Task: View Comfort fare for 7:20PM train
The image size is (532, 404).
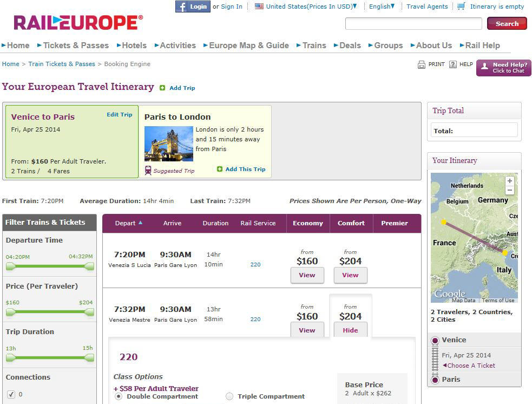Action: pyautogui.click(x=351, y=275)
